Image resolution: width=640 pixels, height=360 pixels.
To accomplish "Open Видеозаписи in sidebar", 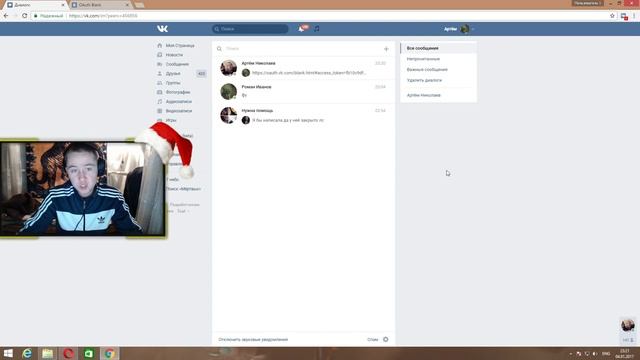I will (180, 111).
